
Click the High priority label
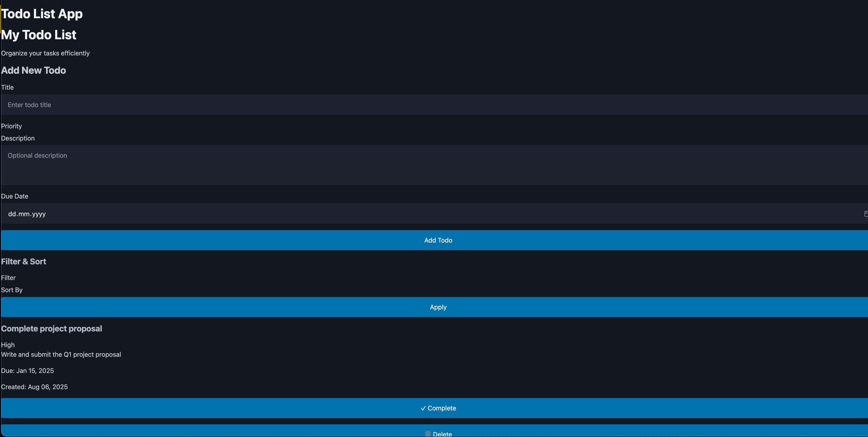[8, 345]
